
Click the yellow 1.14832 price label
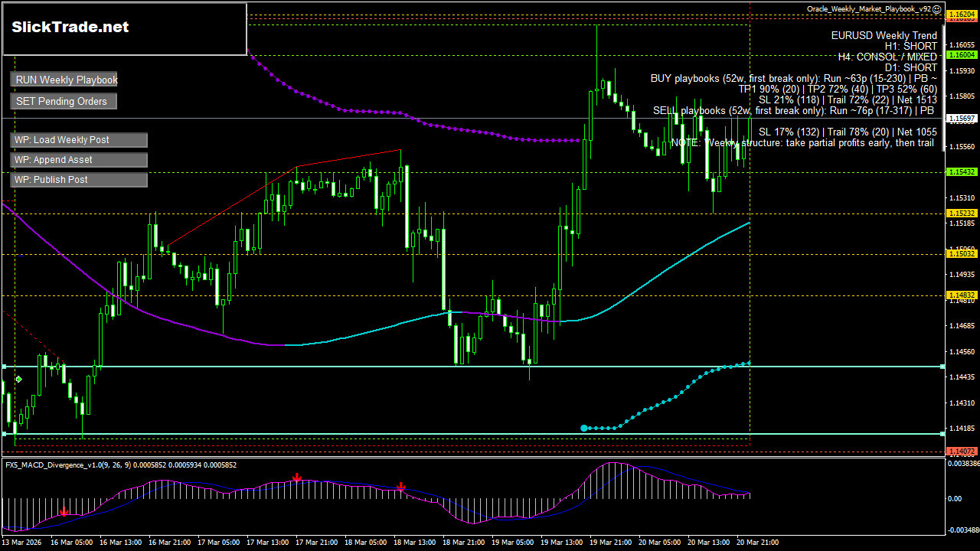click(x=962, y=295)
